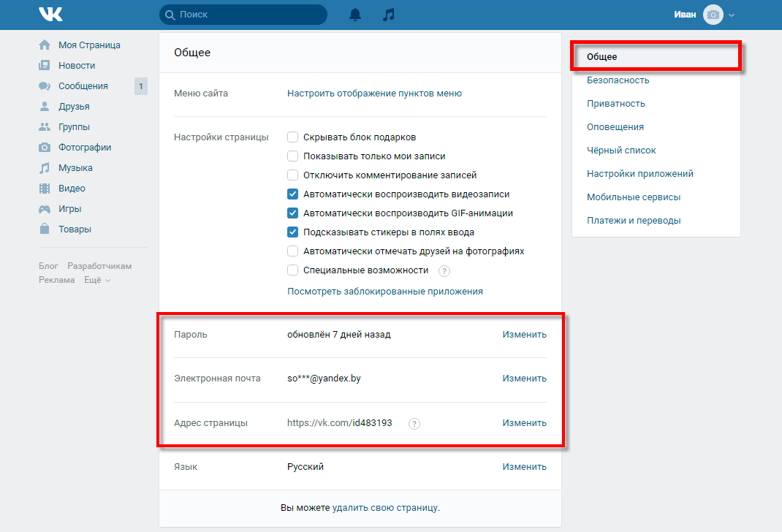
Task: Expand the Ещё footer menu
Action: 97,280
